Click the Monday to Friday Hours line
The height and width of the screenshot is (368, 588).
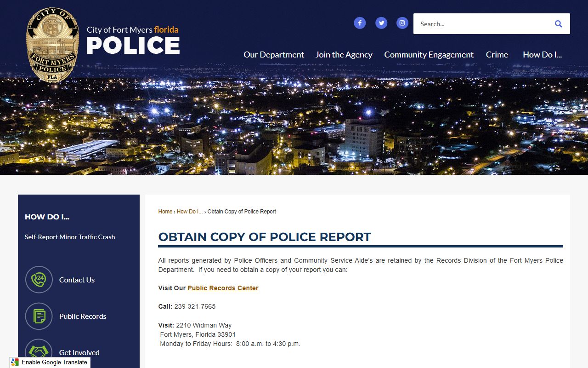click(230, 344)
